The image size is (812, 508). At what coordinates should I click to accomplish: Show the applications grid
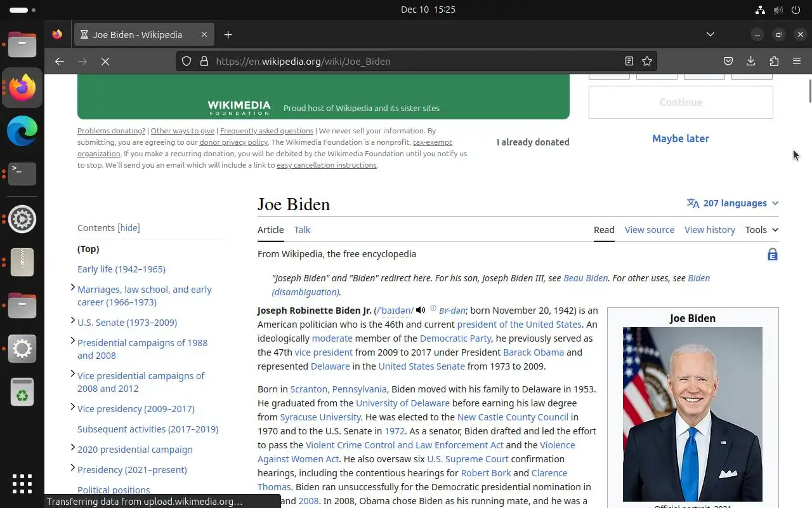pos(22,484)
